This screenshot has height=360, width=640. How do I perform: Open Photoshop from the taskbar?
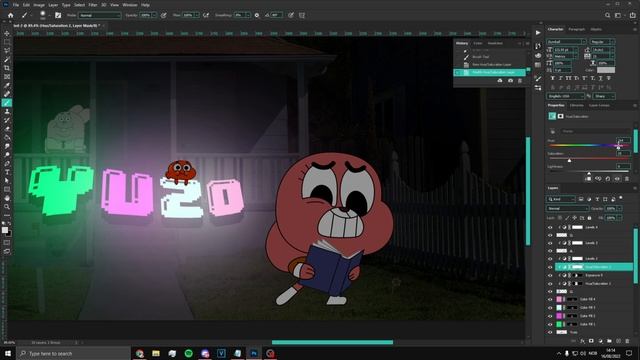click(x=254, y=353)
